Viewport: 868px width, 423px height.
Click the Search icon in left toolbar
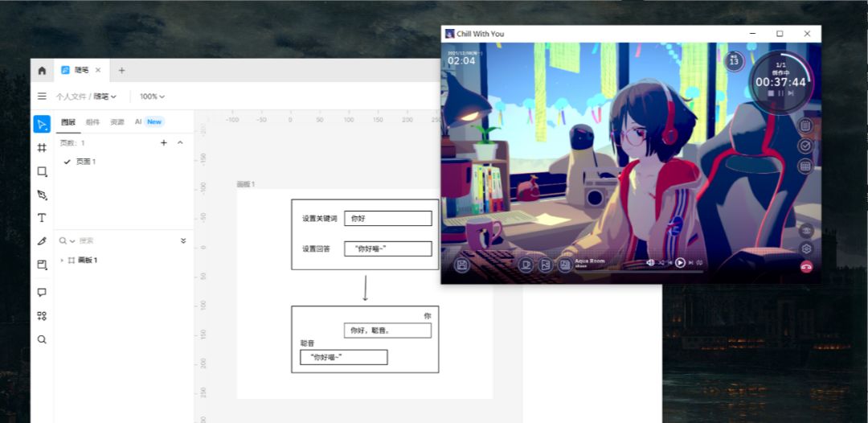pyautogui.click(x=42, y=340)
